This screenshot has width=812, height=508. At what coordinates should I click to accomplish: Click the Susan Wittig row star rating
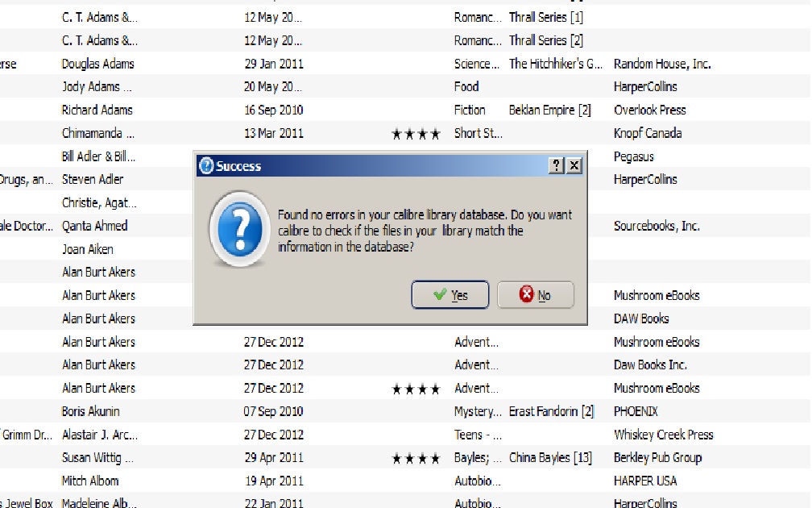pyautogui.click(x=416, y=459)
